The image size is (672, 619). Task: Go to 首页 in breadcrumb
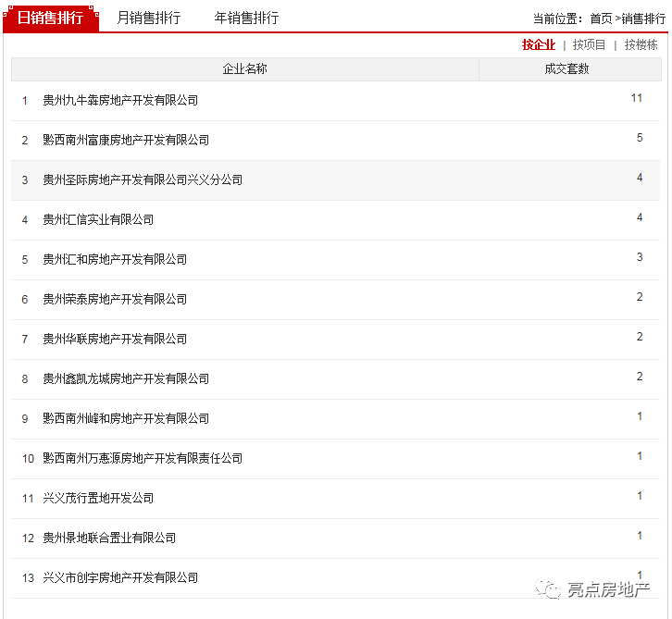tap(601, 19)
